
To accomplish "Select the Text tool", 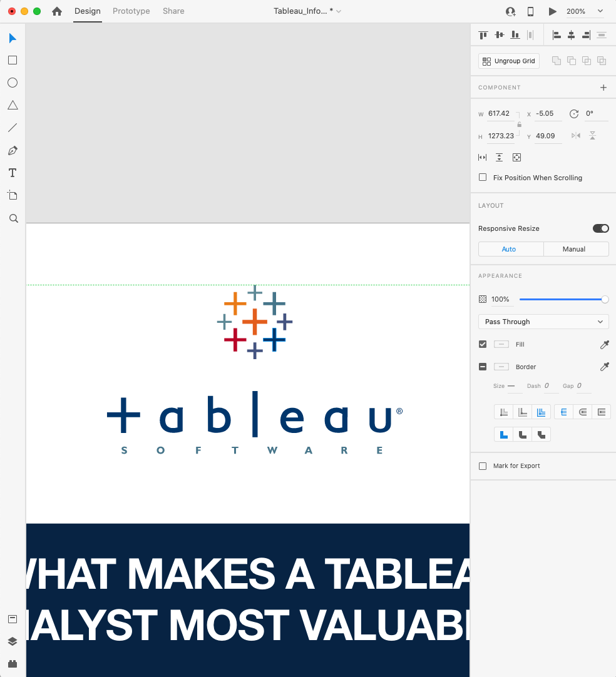I will pyautogui.click(x=13, y=173).
